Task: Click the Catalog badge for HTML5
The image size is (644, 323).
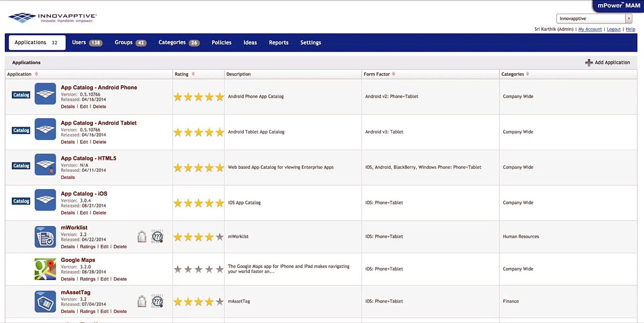Action: [x=21, y=166]
